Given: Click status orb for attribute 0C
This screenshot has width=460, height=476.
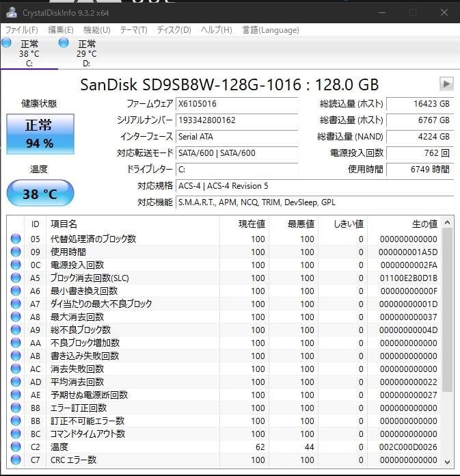Looking at the screenshot, I should tap(16, 265).
